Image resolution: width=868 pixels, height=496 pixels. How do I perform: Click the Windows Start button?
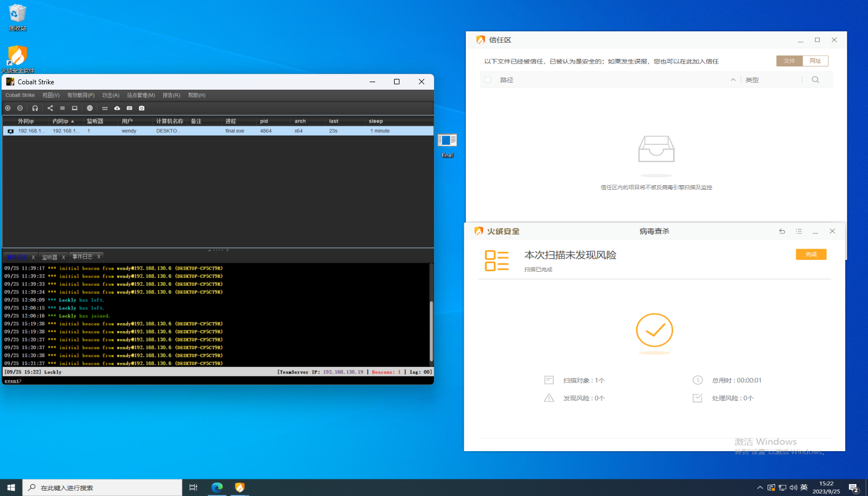(11, 487)
